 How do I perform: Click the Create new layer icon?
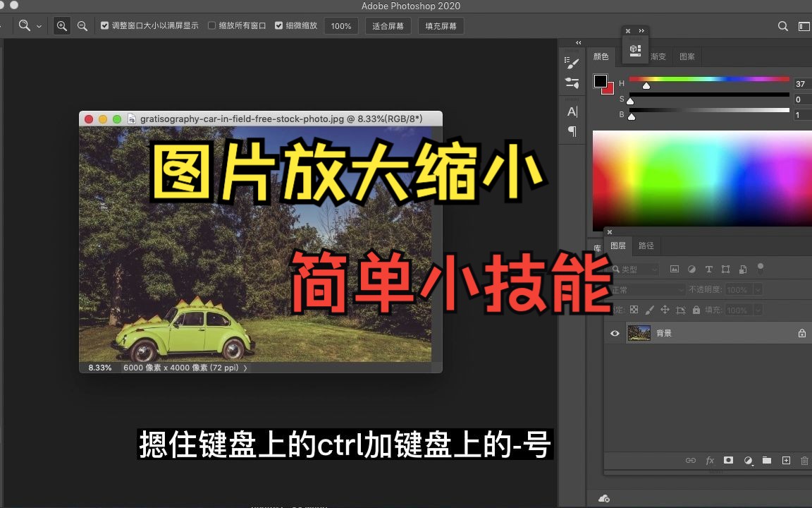(x=786, y=460)
